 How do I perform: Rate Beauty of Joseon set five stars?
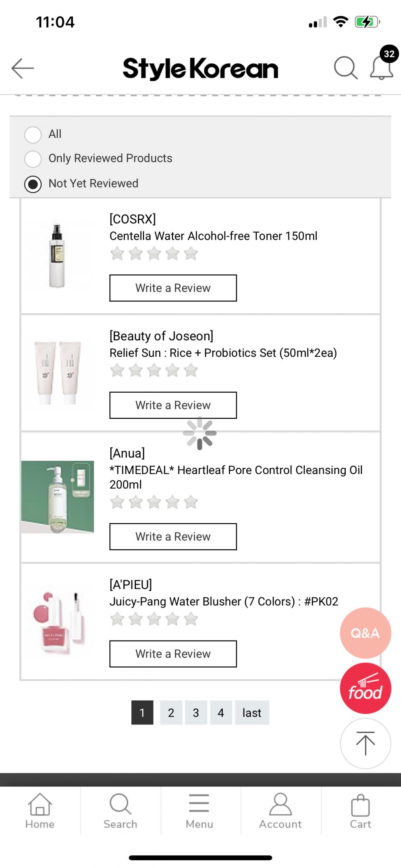(191, 371)
